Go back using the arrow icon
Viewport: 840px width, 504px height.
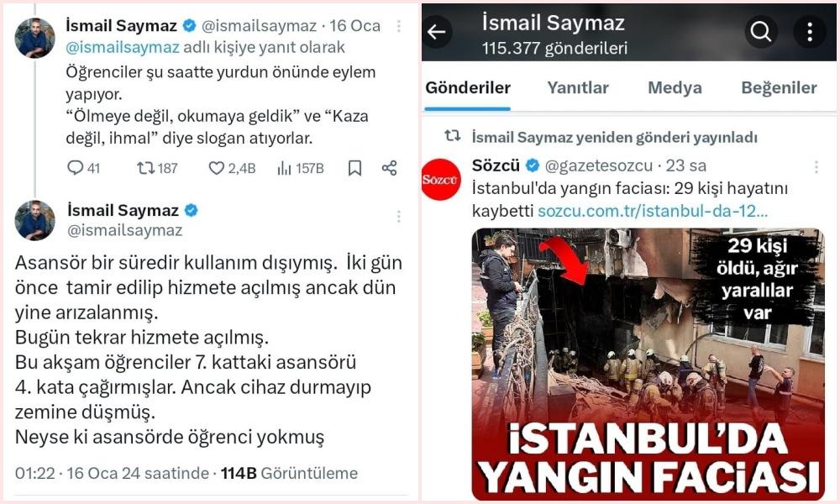437,32
